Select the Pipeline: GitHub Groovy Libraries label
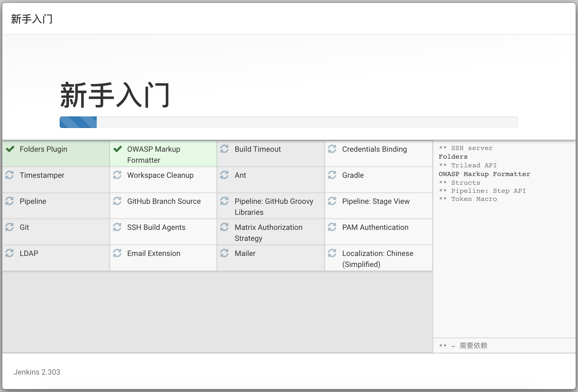This screenshot has width=578, height=392. (274, 207)
